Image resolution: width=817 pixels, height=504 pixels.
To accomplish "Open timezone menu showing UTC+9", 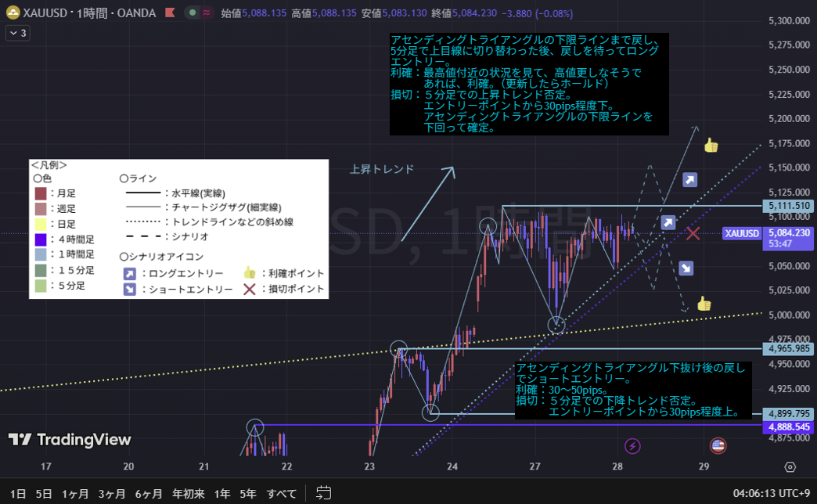I will tap(771, 494).
